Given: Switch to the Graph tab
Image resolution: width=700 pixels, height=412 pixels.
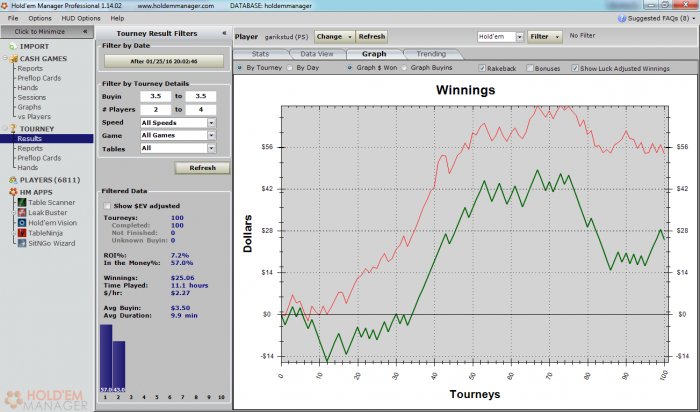Looking at the screenshot, I should click(x=374, y=54).
